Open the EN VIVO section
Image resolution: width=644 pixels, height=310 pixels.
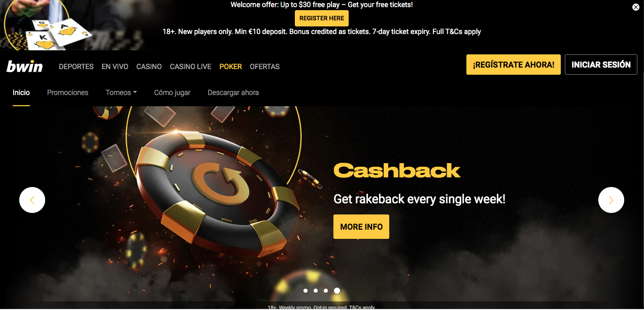coord(115,67)
